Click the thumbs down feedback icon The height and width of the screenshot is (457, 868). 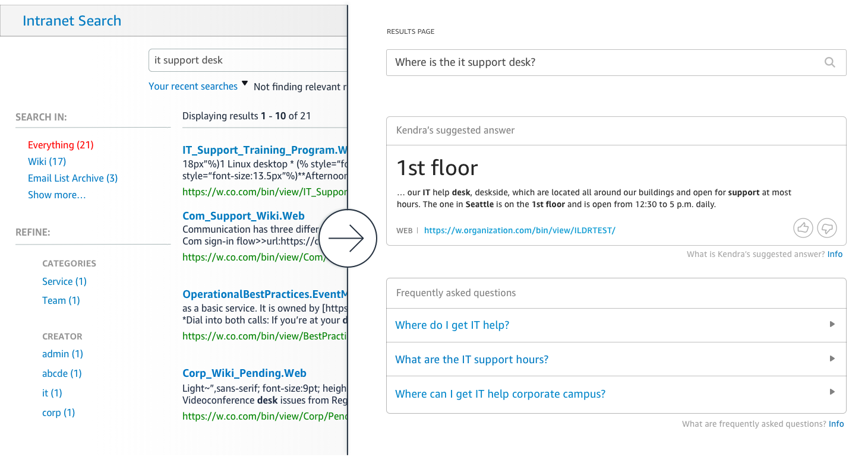click(827, 227)
